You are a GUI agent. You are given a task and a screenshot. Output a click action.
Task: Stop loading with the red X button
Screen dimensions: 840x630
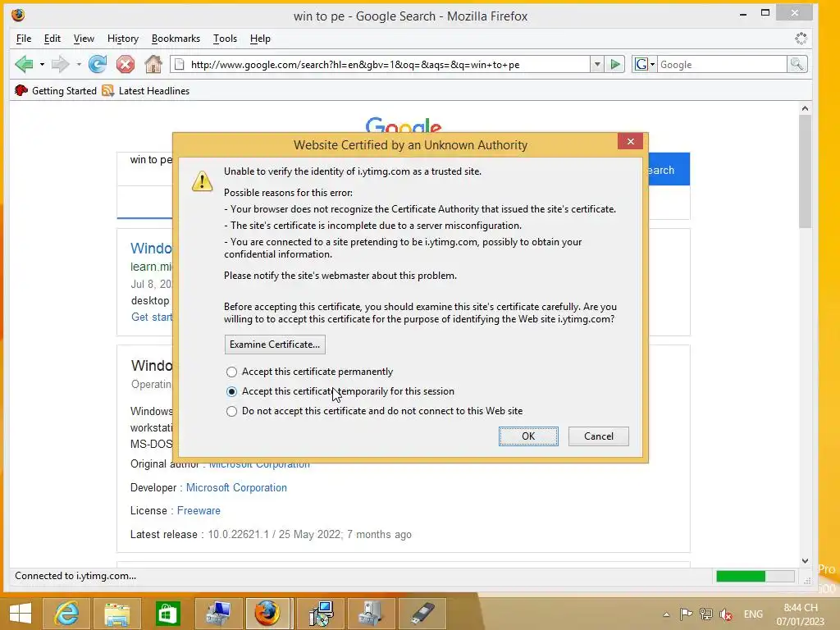(x=126, y=64)
